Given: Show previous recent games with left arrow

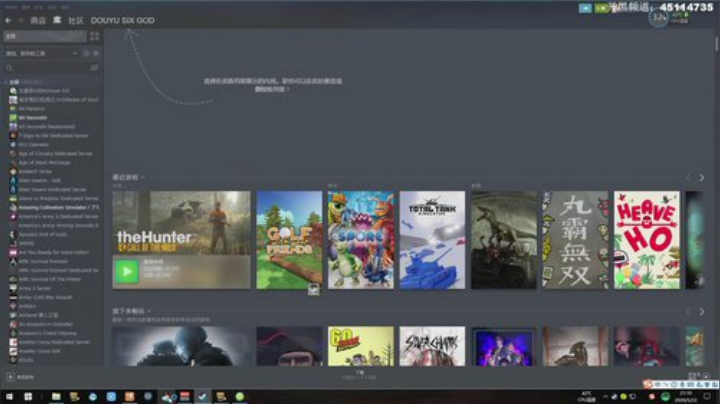Looking at the screenshot, I should pos(688,178).
